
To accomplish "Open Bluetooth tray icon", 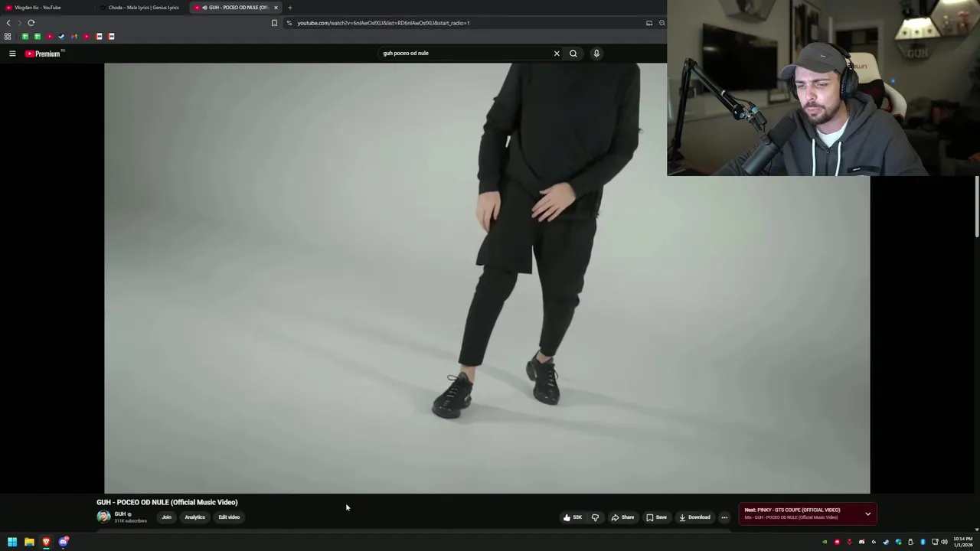I will point(923,542).
